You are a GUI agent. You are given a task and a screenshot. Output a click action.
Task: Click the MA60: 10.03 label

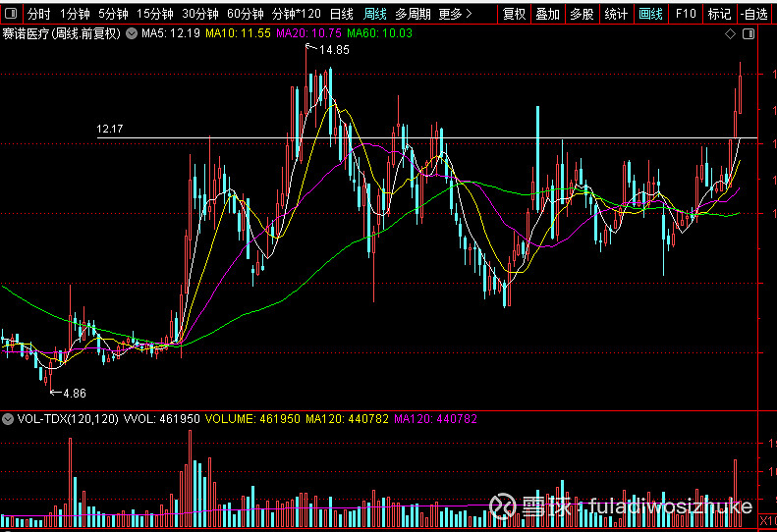379,33
